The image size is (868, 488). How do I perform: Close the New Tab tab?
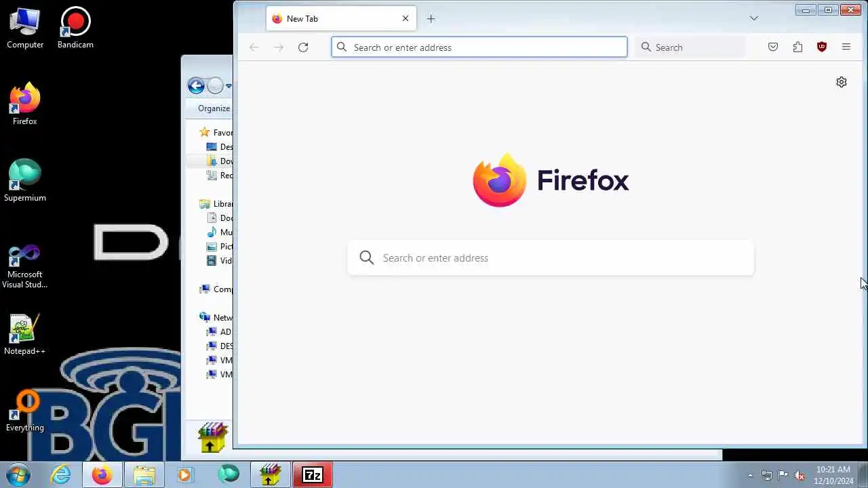point(406,19)
